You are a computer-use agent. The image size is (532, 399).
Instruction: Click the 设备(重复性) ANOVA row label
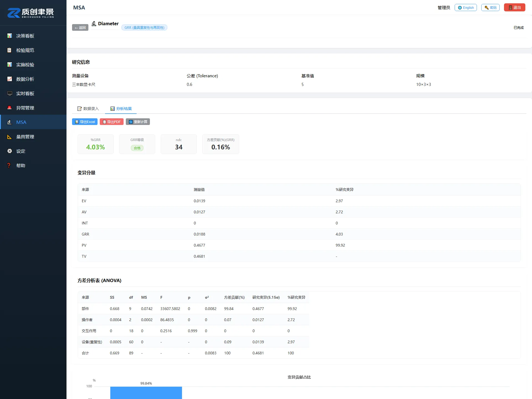click(x=92, y=342)
